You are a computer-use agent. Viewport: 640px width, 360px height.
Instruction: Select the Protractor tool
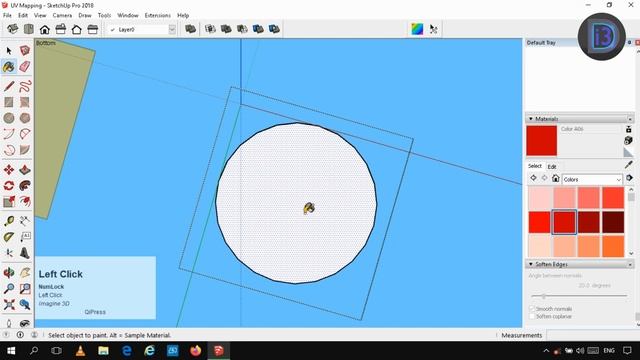point(9,237)
